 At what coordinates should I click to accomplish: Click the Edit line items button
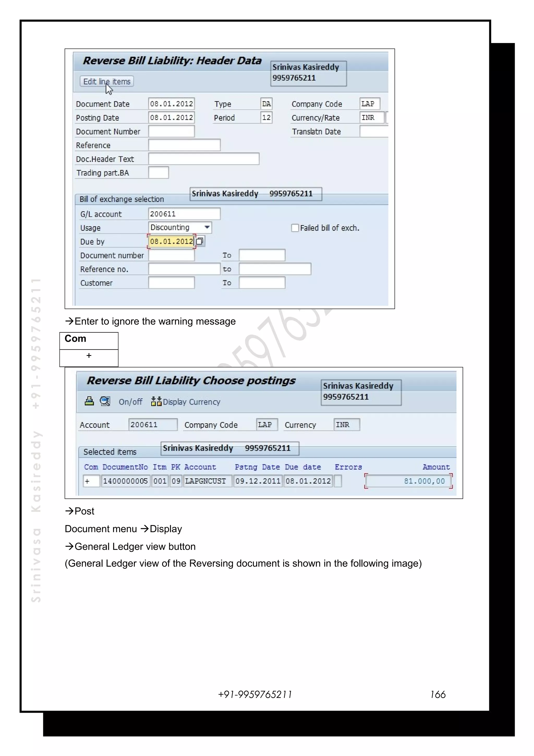107,81
